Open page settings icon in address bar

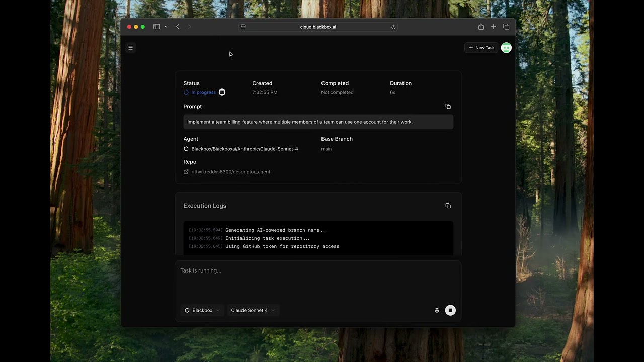click(x=243, y=27)
